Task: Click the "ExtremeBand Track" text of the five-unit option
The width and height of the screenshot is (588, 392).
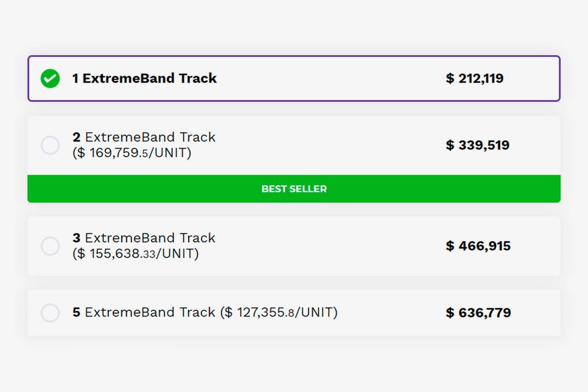Action: pyautogui.click(x=150, y=312)
